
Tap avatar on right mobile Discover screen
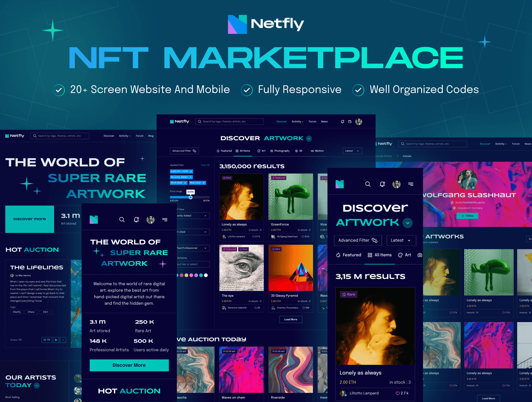(x=397, y=184)
